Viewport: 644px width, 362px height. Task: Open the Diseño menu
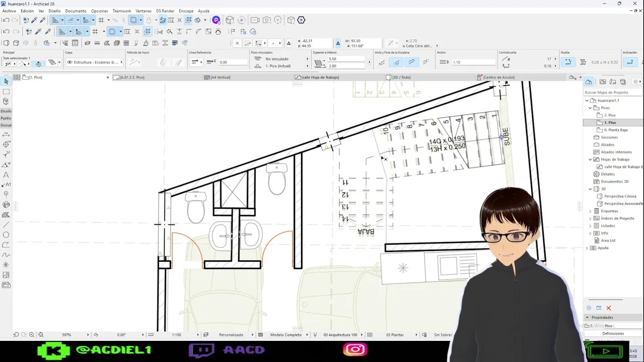point(54,11)
